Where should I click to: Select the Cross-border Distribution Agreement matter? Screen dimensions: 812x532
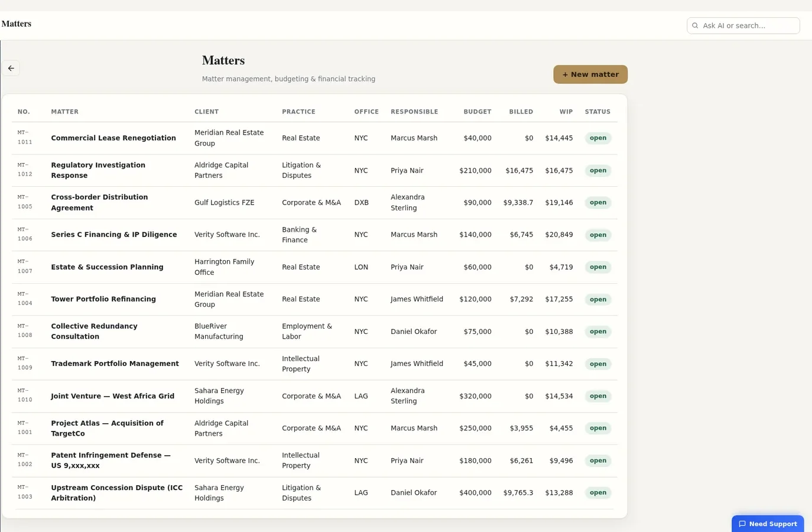99,203
